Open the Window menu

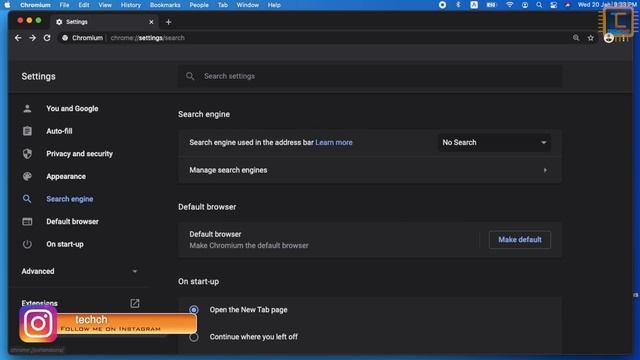coord(247,5)
